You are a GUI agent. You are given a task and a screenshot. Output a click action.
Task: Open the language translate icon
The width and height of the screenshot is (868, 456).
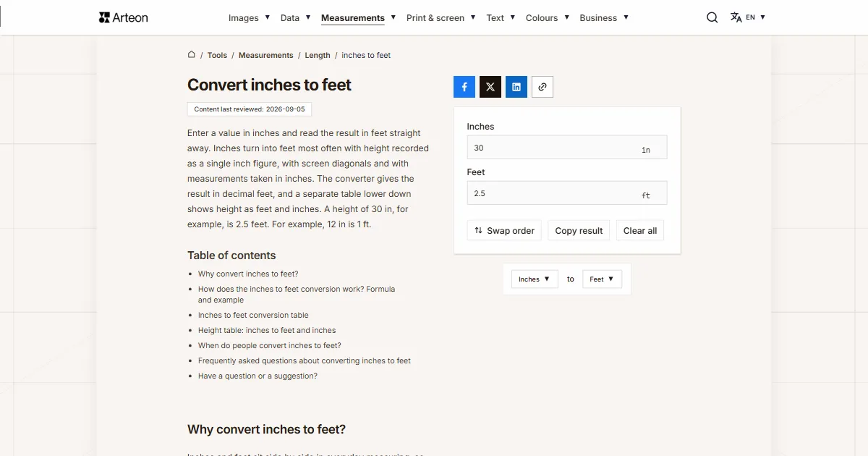click(736, 17)
